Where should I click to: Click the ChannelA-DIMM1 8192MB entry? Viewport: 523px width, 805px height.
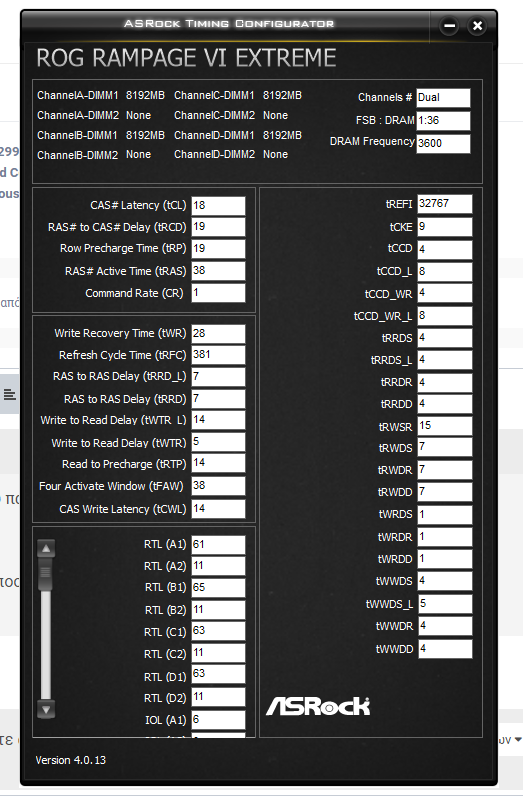click(101, 95)
